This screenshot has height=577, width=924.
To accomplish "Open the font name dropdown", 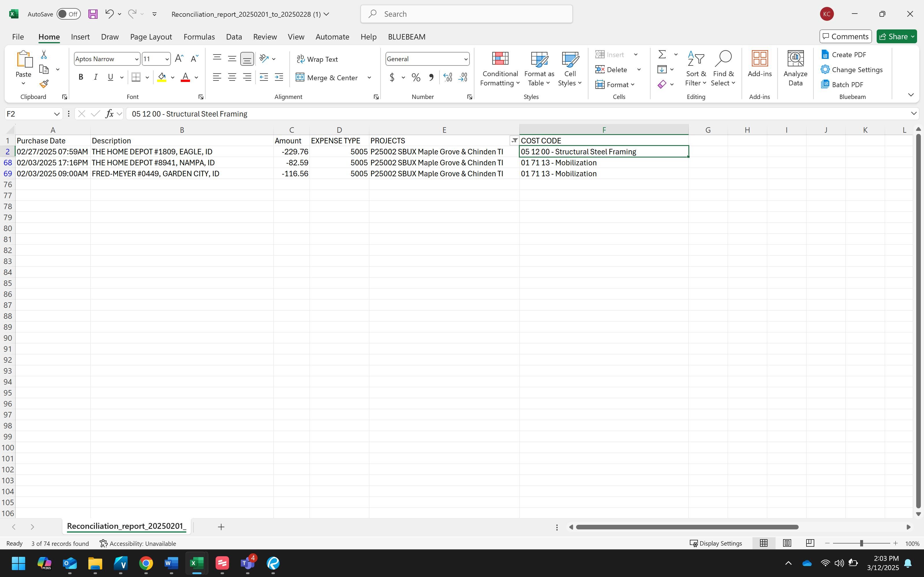I will tap(136, 59).
